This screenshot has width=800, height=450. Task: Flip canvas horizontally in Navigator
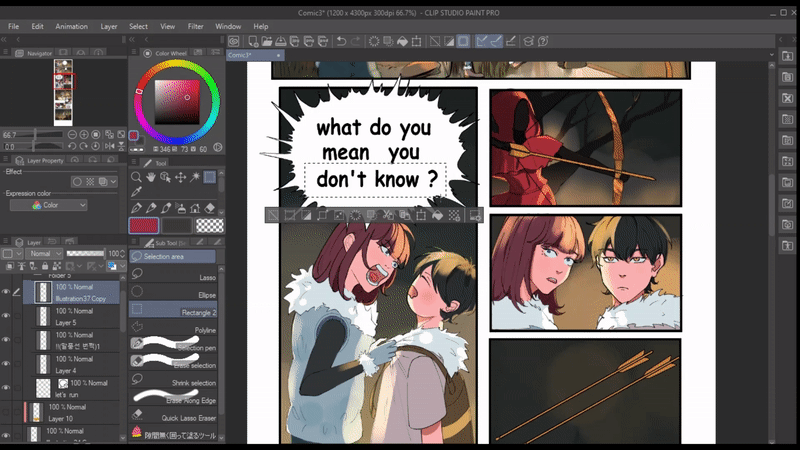(x=110, y=146)
